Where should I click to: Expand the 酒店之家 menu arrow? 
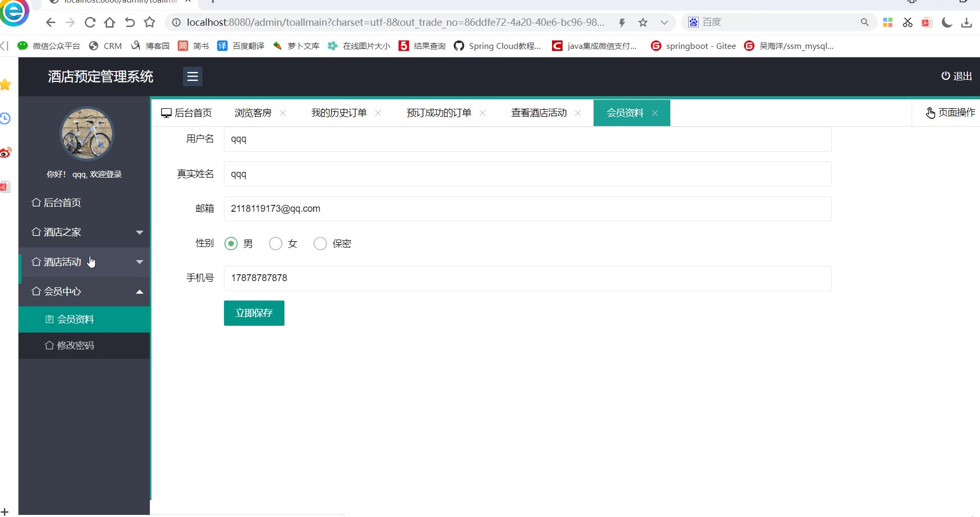tap(139, 232)
